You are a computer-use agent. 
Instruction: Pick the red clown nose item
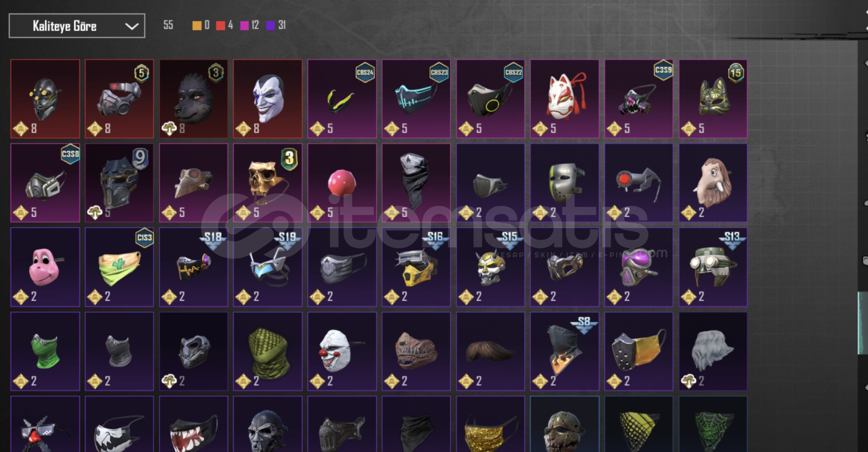pyautogui.click(x=342, y=183)
